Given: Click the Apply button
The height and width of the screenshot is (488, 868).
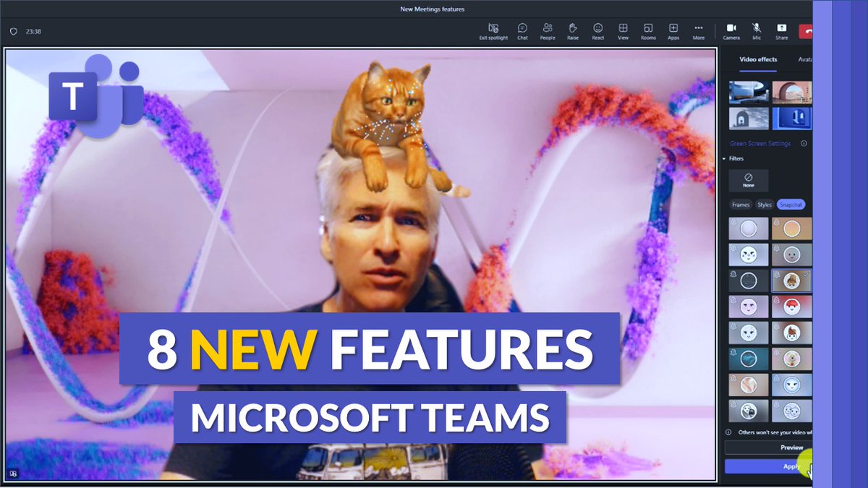Looking at the screenshot, I should [769, 466].
